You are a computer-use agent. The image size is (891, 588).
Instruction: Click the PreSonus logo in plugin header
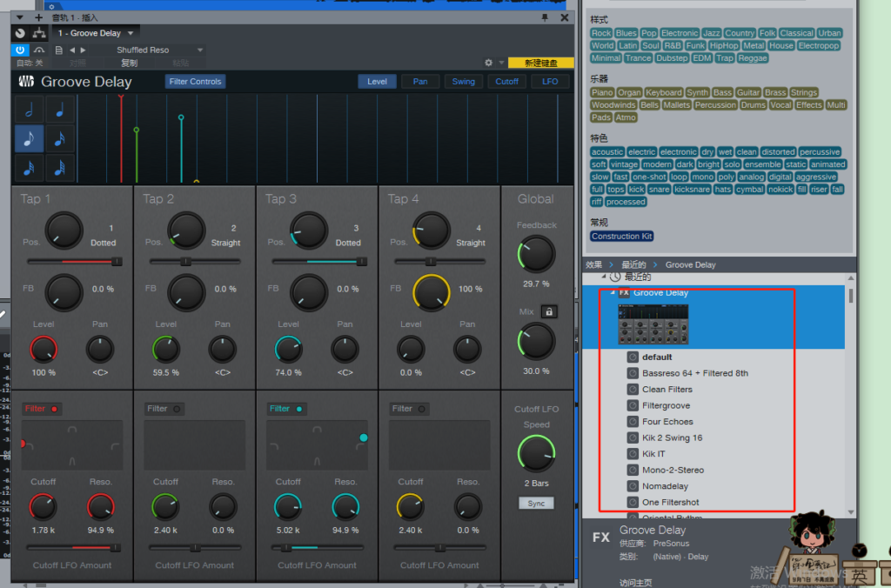26,82
